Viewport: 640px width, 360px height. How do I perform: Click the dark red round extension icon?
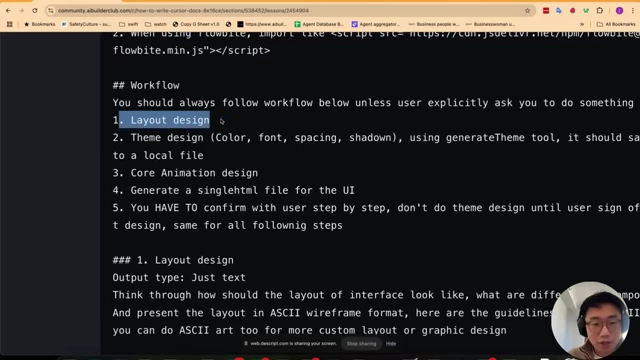572,11
